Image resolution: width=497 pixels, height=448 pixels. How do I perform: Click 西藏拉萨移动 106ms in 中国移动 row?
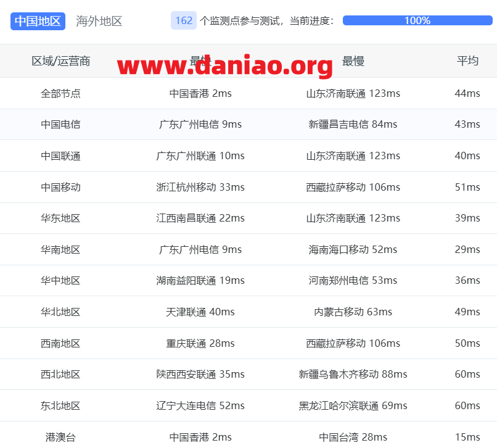353,187
